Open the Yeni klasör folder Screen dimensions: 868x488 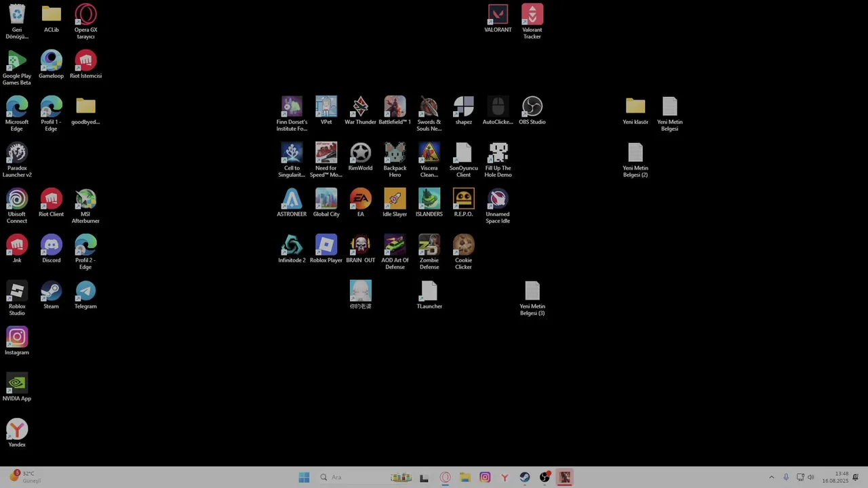[x=635, y=107]
